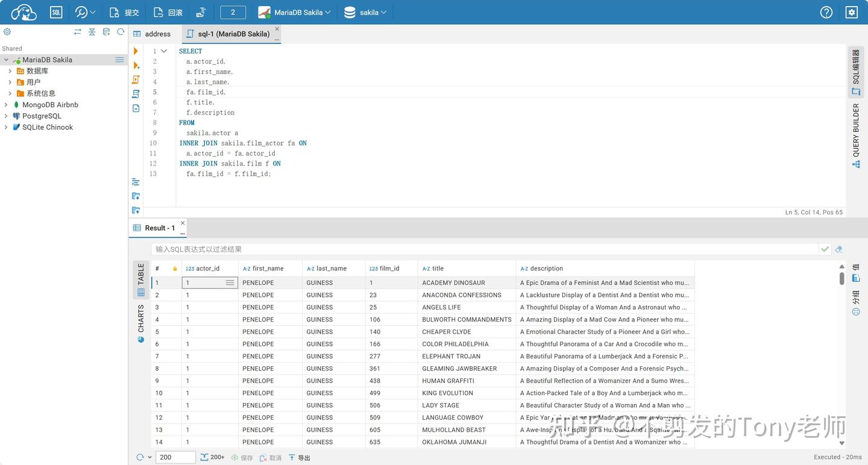Open the auto-refresh dropdown arrow

(x=149, y=457)
